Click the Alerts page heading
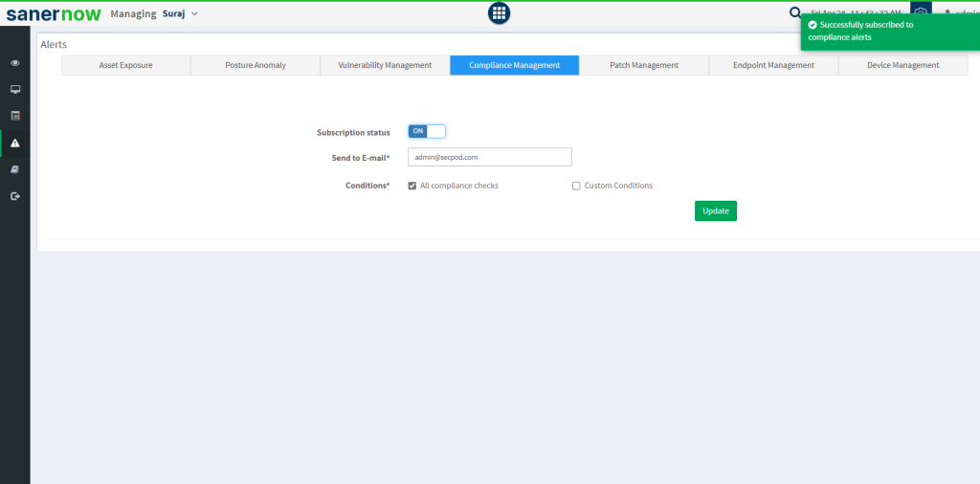The image size is (980, 484). tap(54, 44)
